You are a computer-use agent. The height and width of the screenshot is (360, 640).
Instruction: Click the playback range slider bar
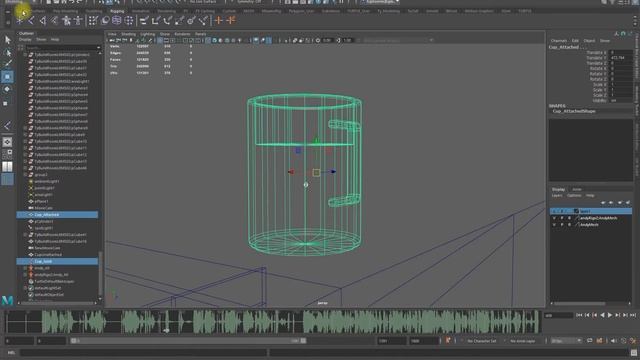click(x=188, y=340)
